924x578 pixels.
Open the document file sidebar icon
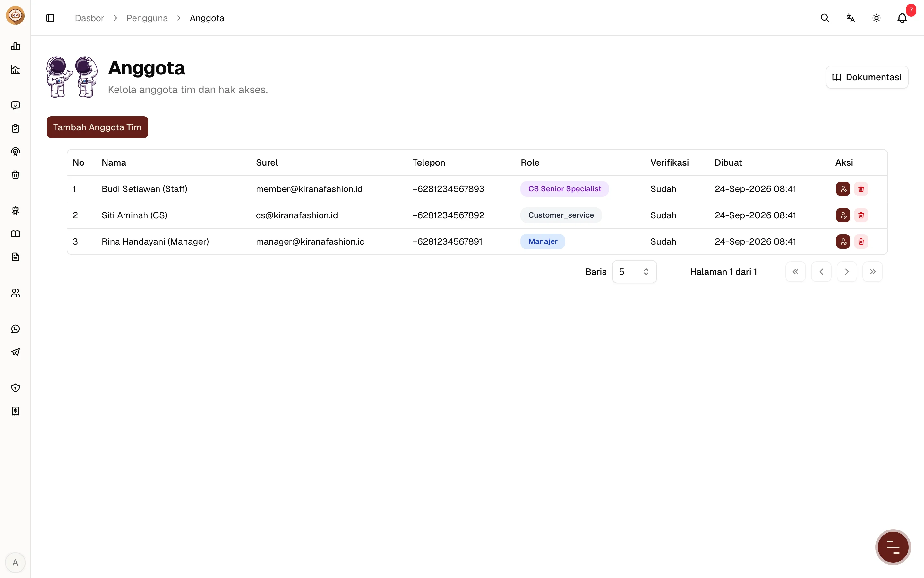click(15, 257)
